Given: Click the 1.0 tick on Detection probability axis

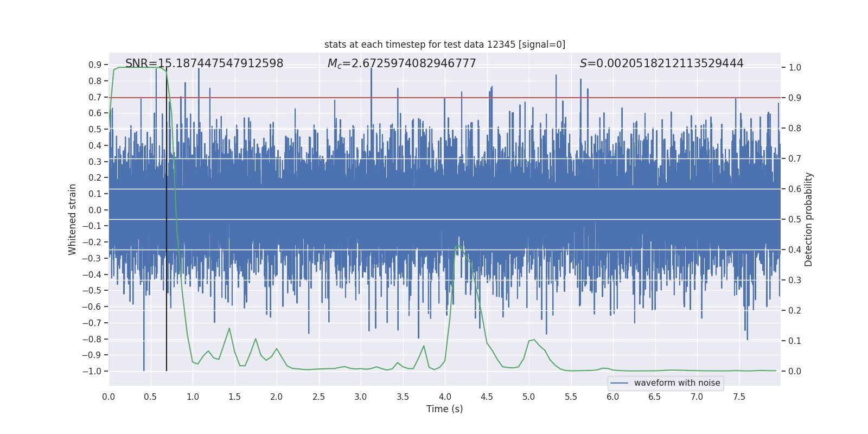Looking at the screenshot, I should 795,68.
